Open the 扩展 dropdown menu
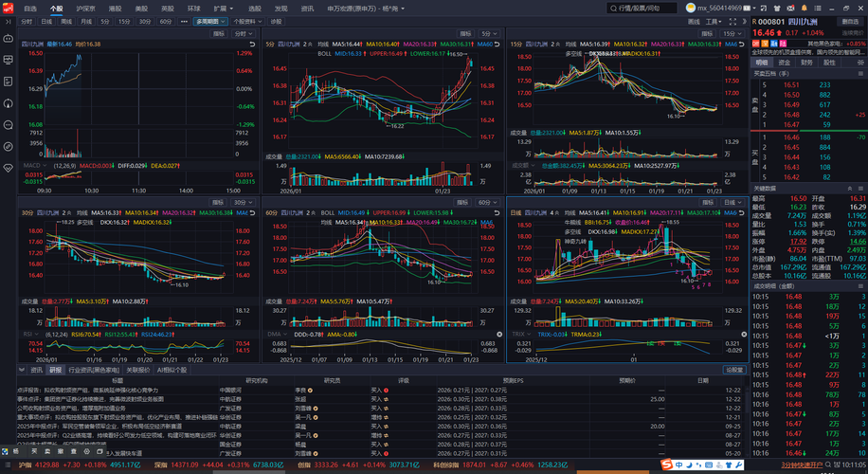The height and width of the screenshot is (474, 868). (223, 9)
